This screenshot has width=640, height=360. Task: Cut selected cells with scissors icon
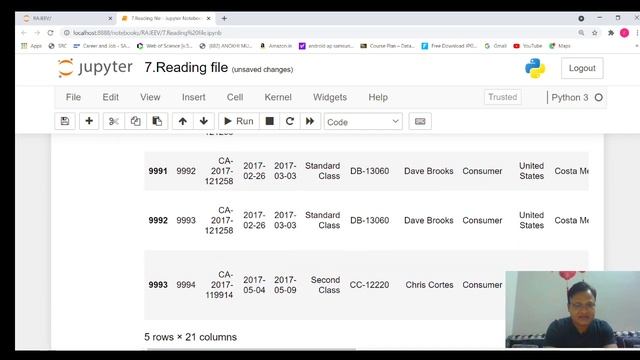(114, 121)
